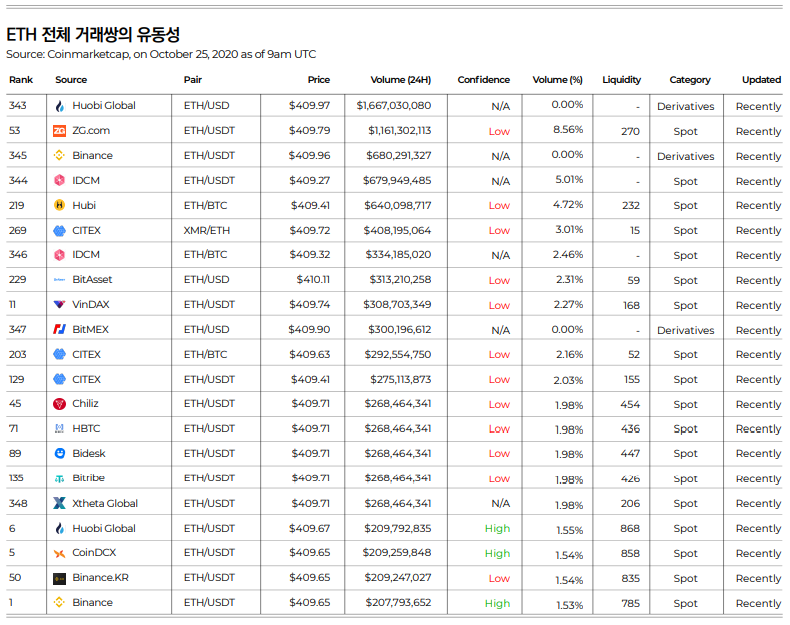Select High confidence in CoinDCX row
The height and width of the screenshot is (625, 790).
coord(497,553)
